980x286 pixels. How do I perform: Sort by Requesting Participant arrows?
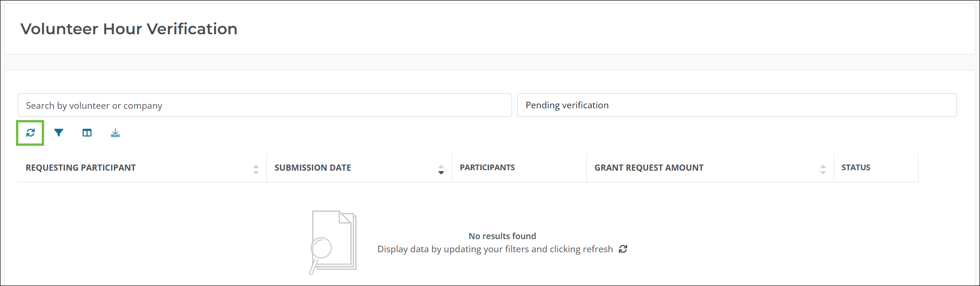(256, 169)
